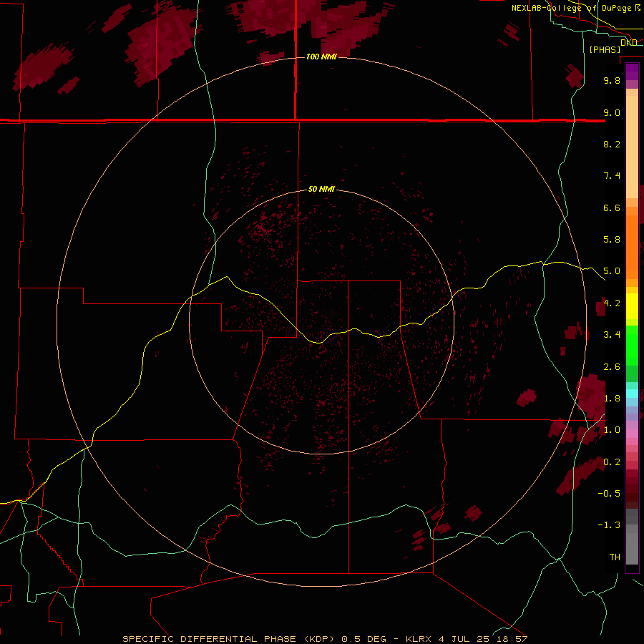This screenshot has width=644, height=644.
Task: Click the 0.2 scale value
Action: coord(612,462)
